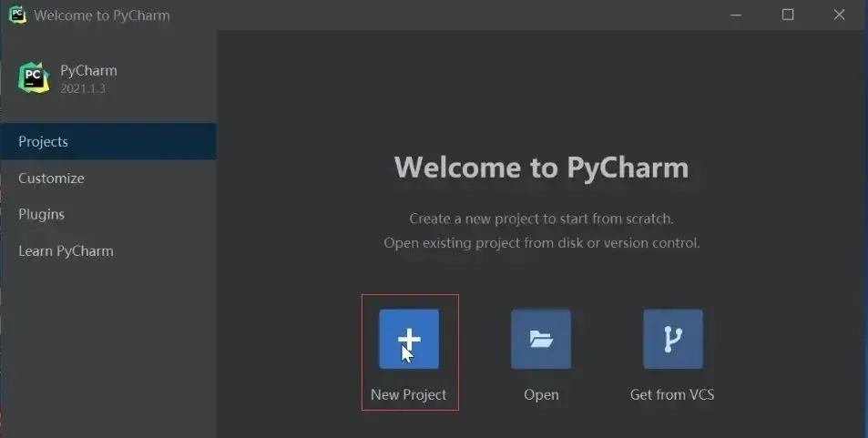Open the Customize section
The height and width of the screenshot is (438, 868).
click(108, 178)
